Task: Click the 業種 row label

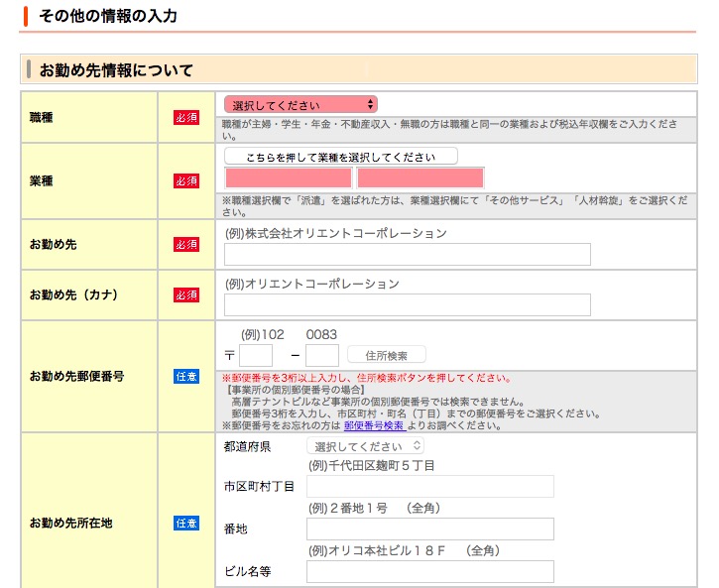Action: tap(42, 180)
